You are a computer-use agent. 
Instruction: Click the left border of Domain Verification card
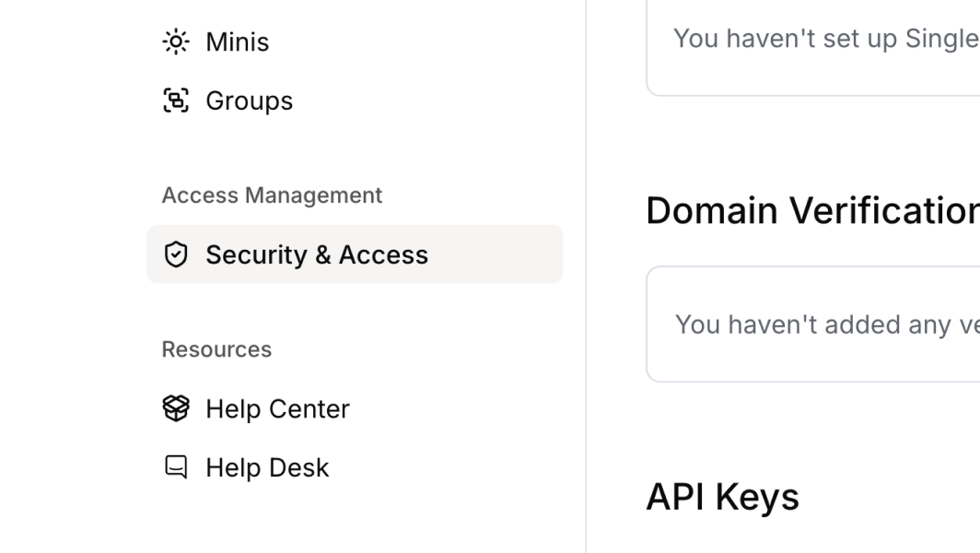647,324
